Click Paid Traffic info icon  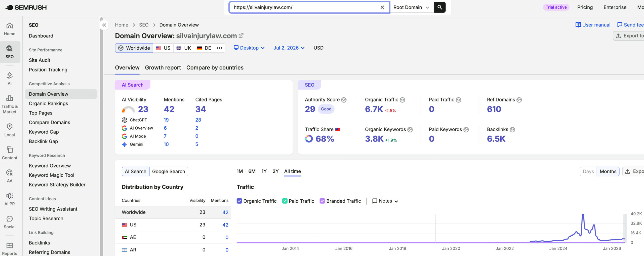[459, 100]
